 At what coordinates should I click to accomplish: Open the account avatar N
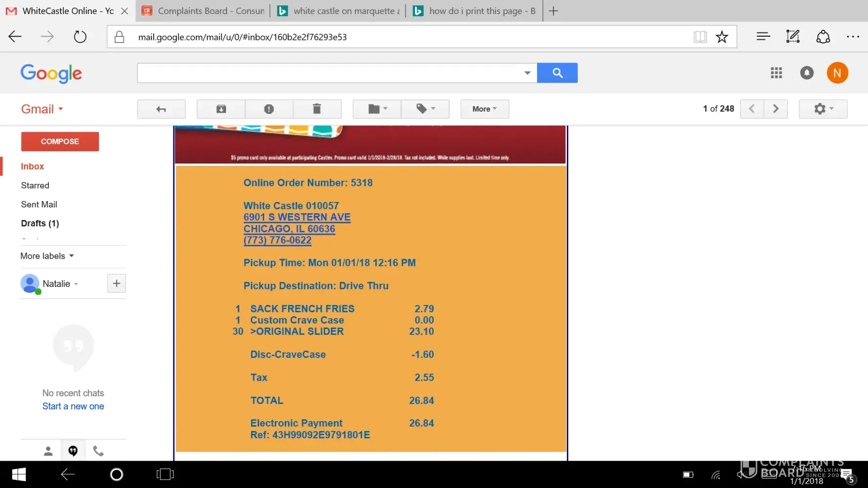[x=837, y=73]
